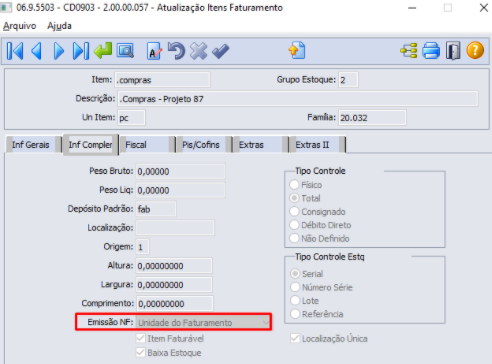Click the green go-to record arrow

[x=103, y=51]
